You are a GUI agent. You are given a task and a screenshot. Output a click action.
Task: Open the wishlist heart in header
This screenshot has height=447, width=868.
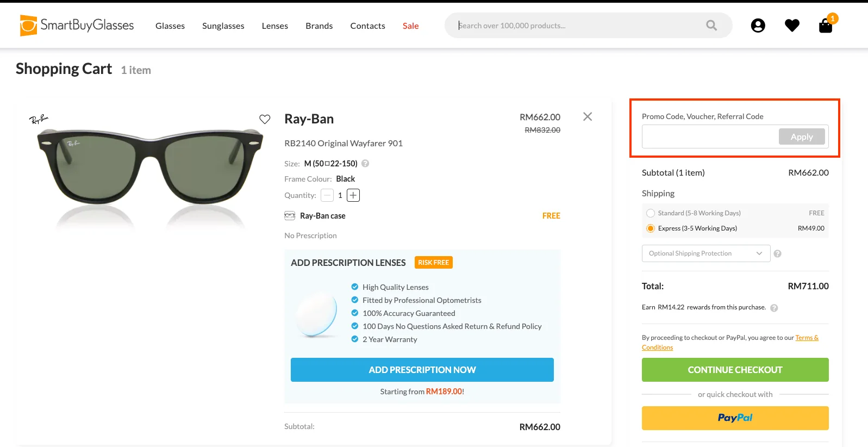(x=792, y=26)
